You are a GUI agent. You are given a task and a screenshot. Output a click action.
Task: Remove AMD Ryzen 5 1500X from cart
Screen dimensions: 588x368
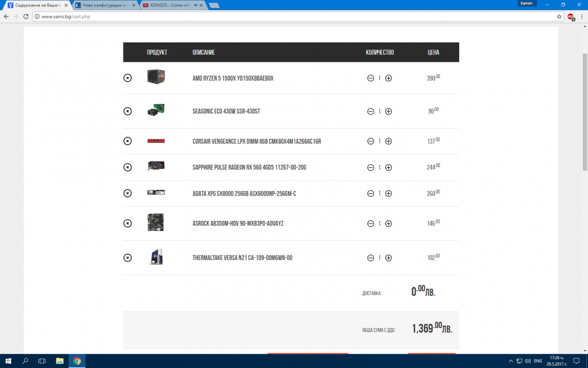point(128,78)
